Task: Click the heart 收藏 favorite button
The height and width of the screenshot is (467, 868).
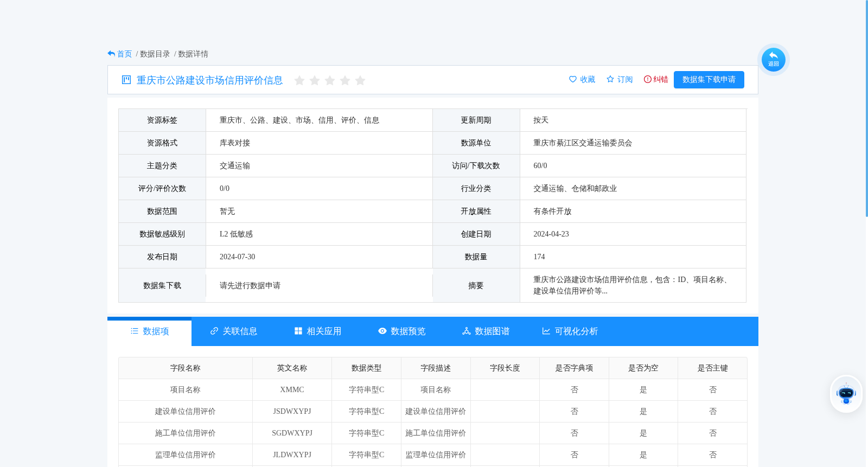Action: coord(582,79)
